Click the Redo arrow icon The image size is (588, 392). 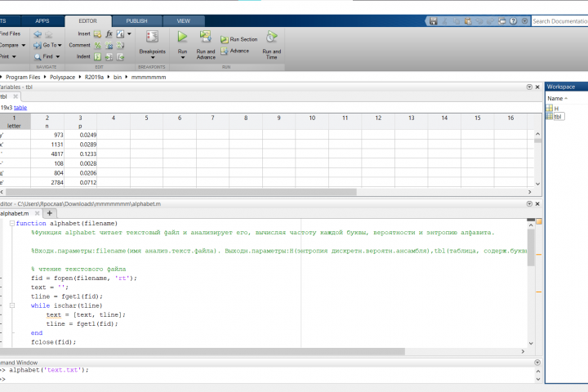[x=490, y=21]
